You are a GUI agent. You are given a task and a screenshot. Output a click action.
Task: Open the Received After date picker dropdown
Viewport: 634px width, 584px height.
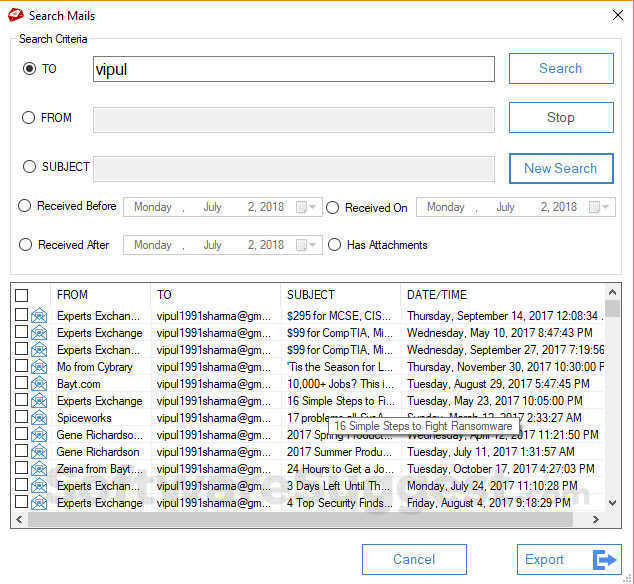tap(306, 245)
